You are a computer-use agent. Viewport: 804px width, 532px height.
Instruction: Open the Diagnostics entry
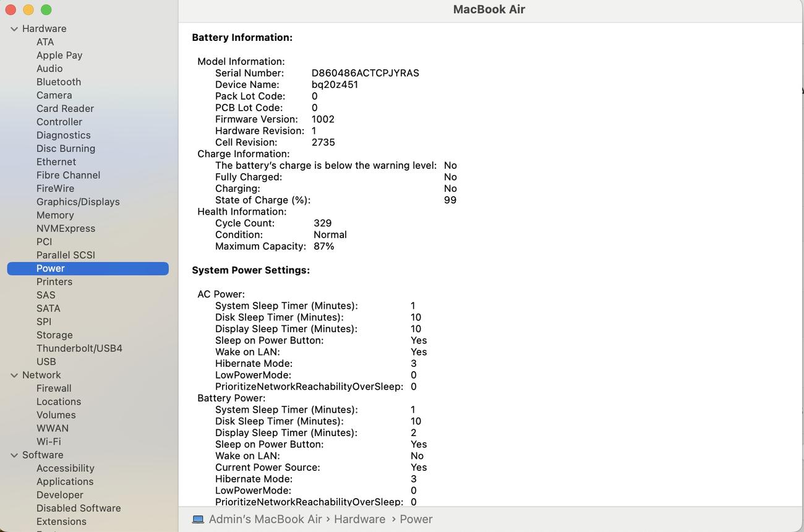pos(64,135)
